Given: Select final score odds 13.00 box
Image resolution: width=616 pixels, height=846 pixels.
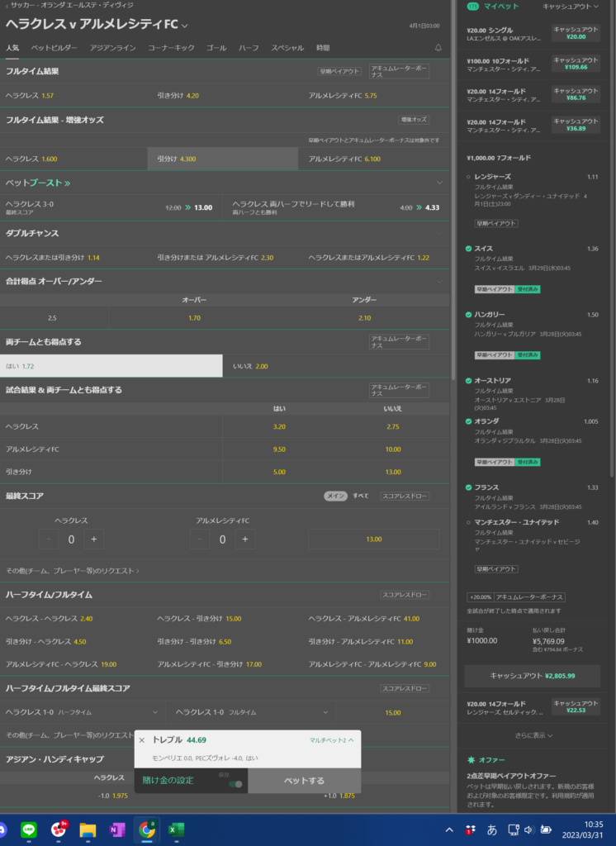Looking at the screenshot, I should (373, 539).
